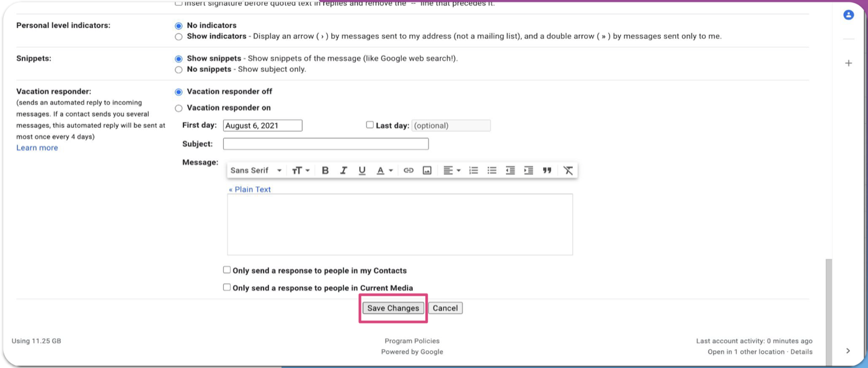
Task: Open the text size dropdown
Action: coord(301,171)
